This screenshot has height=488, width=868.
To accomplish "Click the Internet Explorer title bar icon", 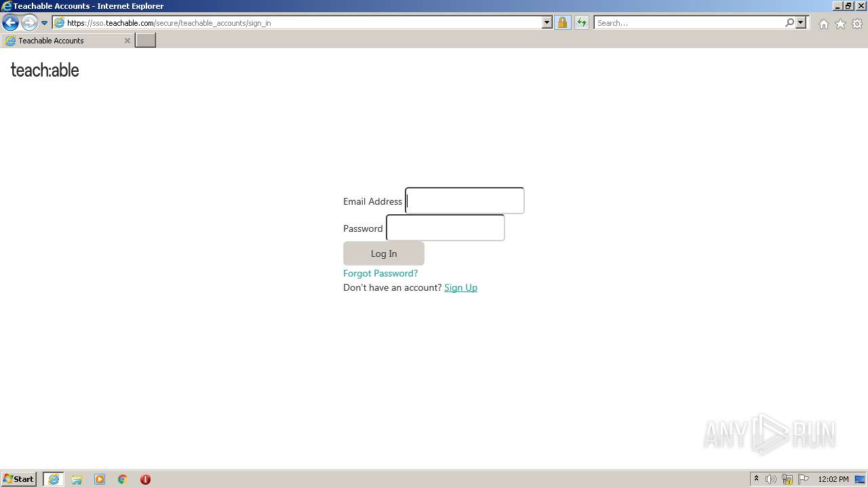I will click(x=7, y=6).
